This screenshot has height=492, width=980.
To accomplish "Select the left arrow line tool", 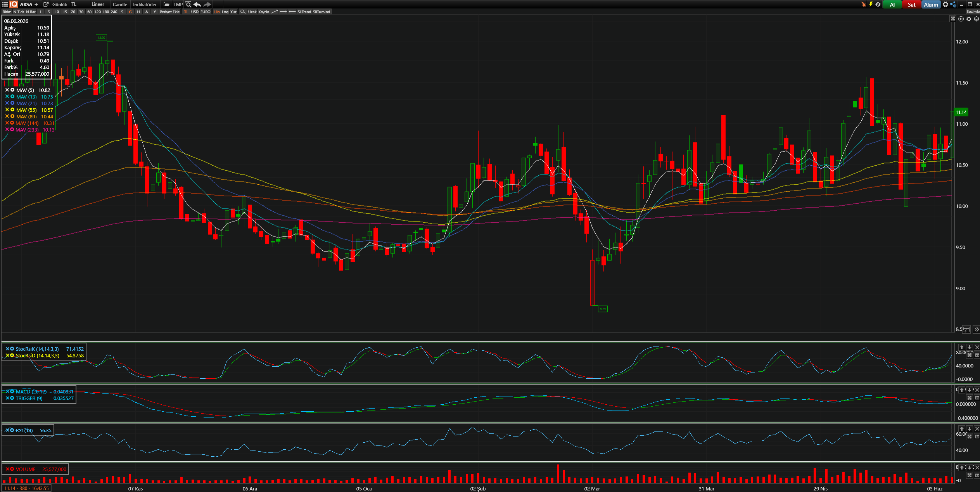I will click(x=292, y=12).
